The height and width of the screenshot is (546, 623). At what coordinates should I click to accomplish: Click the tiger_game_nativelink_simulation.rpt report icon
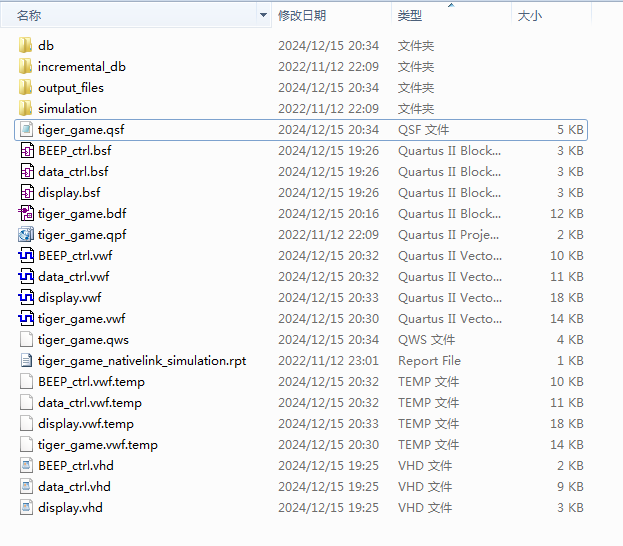pos(26,360)
